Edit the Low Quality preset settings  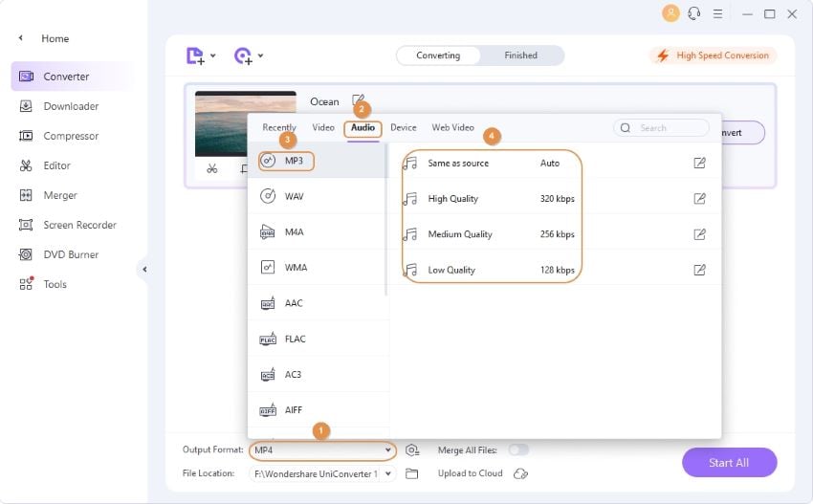click(699, 270)
